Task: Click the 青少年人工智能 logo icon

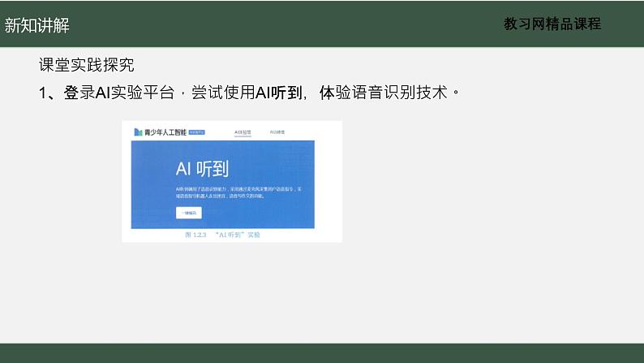Action: click(138, 132)
